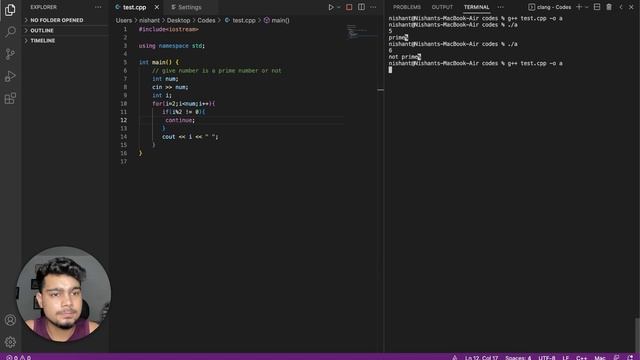Select the clang - Codes terminal profile
This screenshot has width=640, height=360.
pos(549,7)
